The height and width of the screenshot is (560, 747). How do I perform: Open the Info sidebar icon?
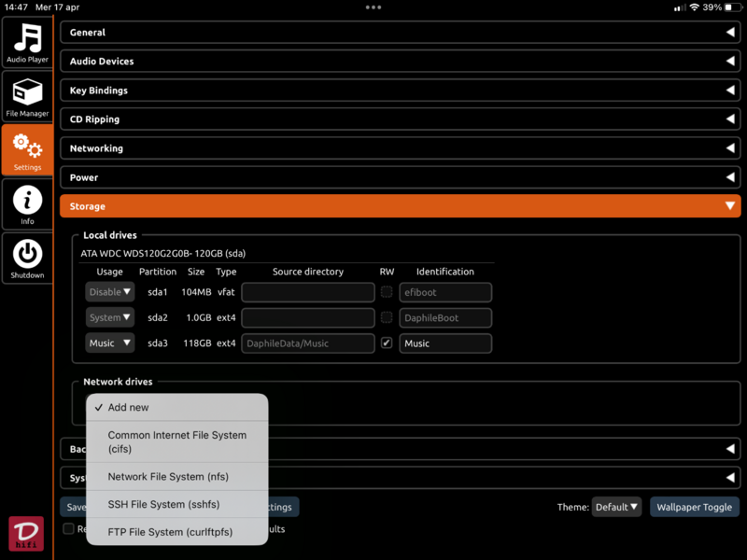coord(27,204)
